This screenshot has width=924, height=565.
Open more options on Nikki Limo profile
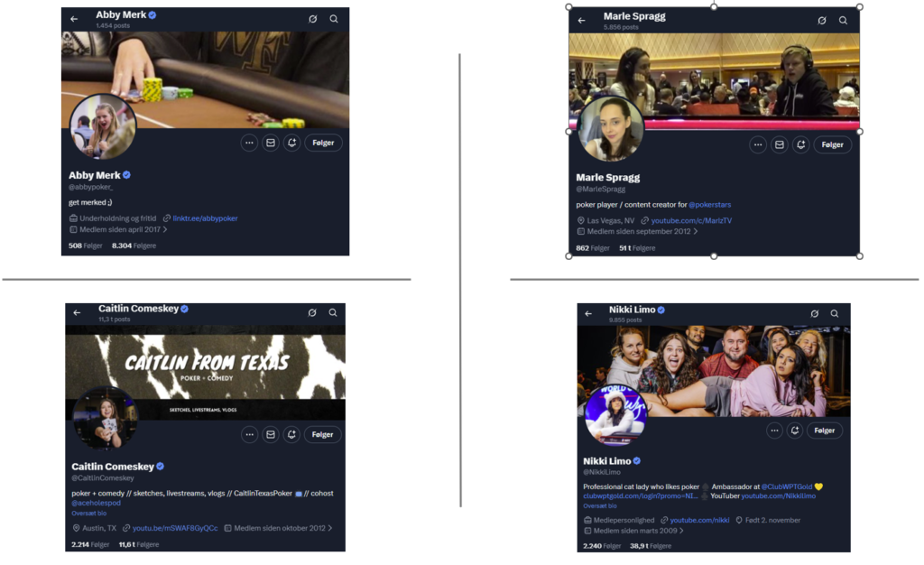774,431
